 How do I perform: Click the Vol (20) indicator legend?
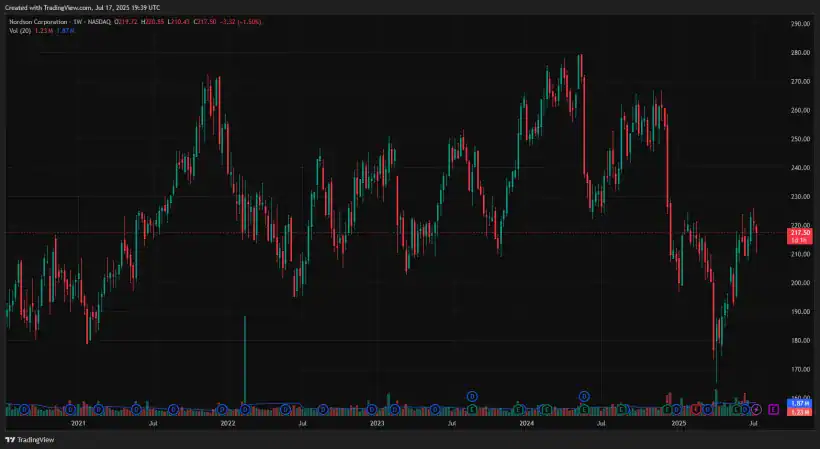pos(20,30)
